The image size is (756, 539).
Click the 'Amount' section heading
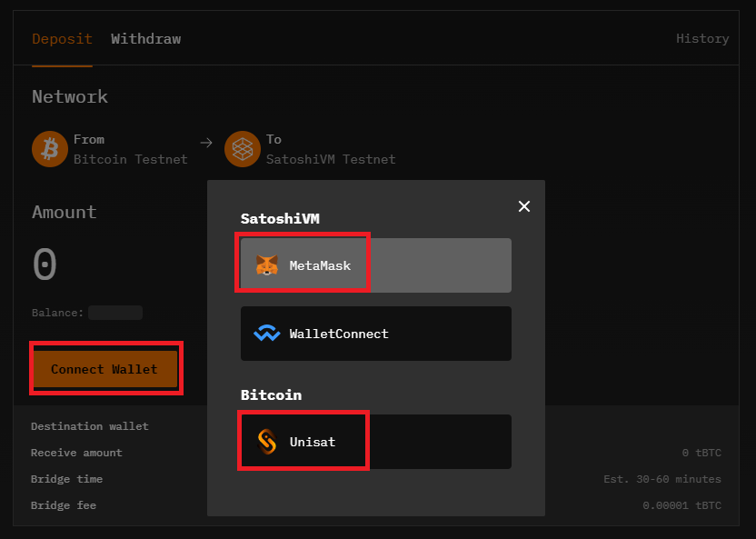(x=65, y=212)
